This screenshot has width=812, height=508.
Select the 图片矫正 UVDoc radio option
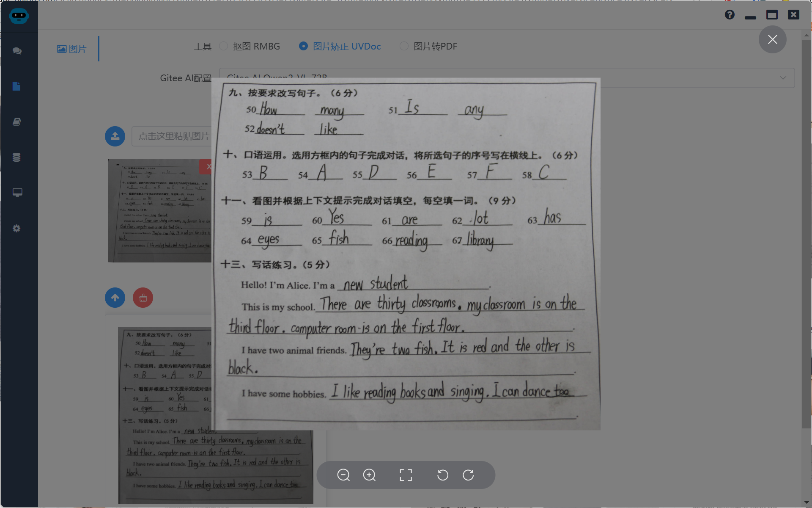coord(340,46)
